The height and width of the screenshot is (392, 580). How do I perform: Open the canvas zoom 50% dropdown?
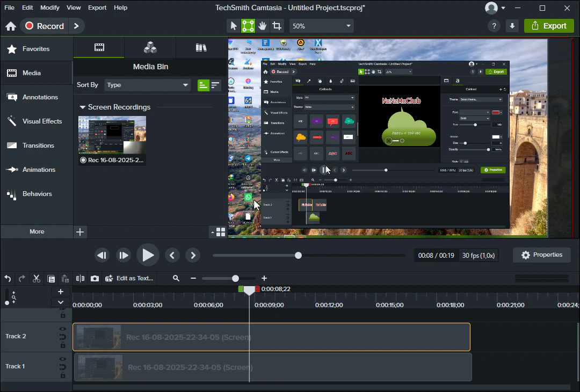tap(322, 26)
